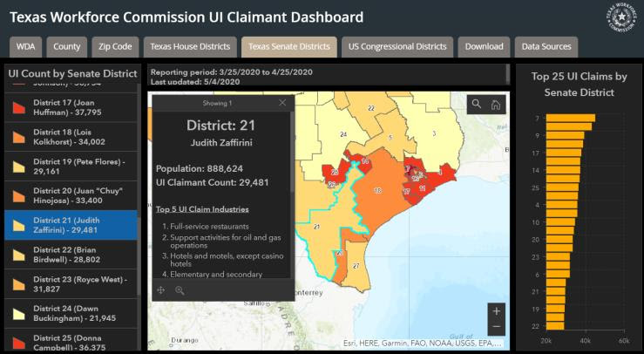Close the District 21 popup
The height and width of the screenshot is (354, 644).
pos(282,103)
